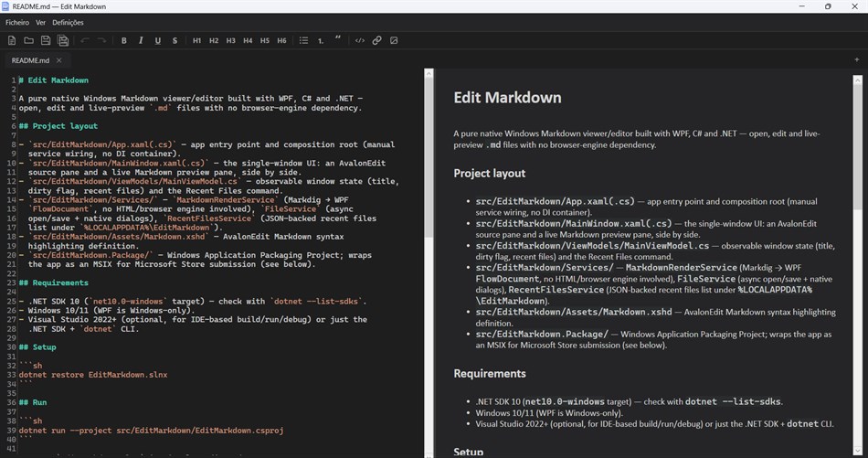Click 'Windows 10/11' line in source editor
This screenshot has width=868, height=458.
pyautogui.click(x=110, y=311)
